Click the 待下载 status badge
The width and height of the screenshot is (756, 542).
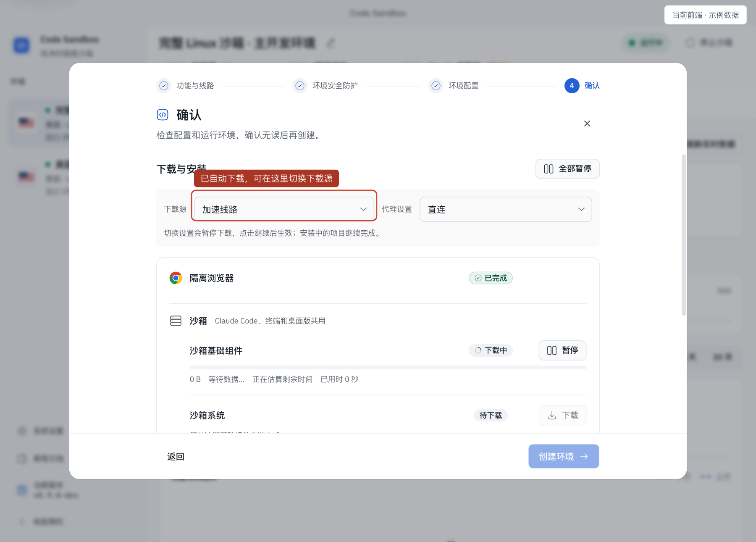coord(491,416)
